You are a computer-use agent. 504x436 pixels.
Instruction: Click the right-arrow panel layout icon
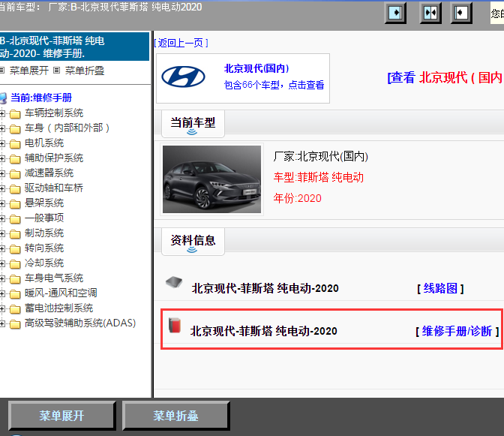[395, 13]
